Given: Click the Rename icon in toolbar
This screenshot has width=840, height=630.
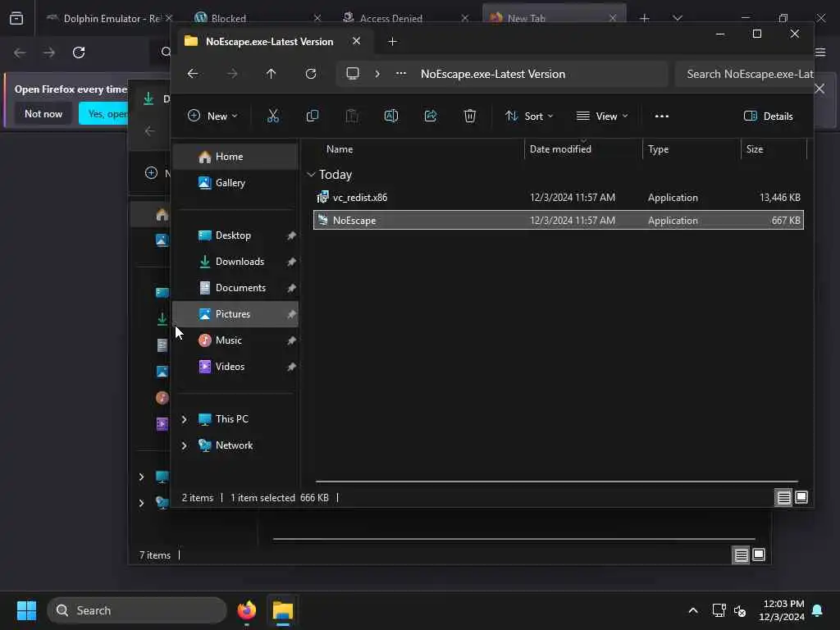Looking at the screenshot, I should [x=391, y=116].
